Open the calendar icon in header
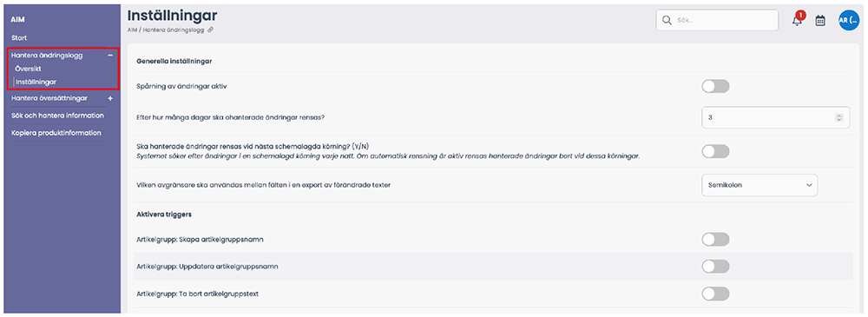Screen dimensions: 868x317 820,21
